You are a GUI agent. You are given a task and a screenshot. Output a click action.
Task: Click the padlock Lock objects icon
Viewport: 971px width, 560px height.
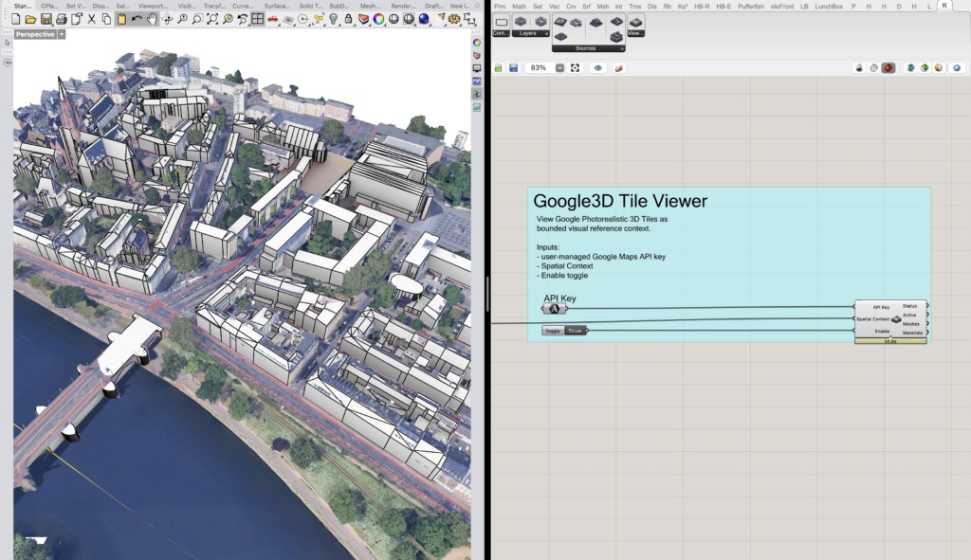[x=348, y=19]
